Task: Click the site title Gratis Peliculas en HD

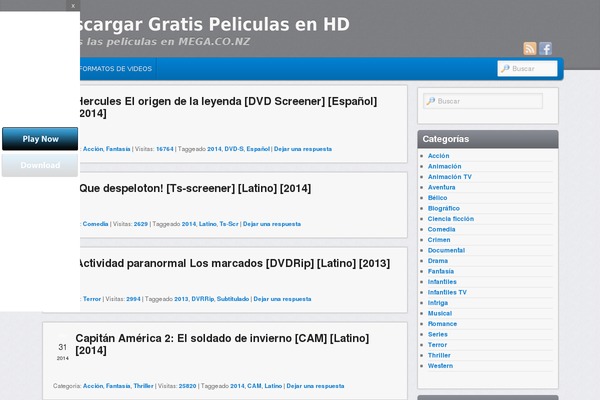Action: pos(214,24)
